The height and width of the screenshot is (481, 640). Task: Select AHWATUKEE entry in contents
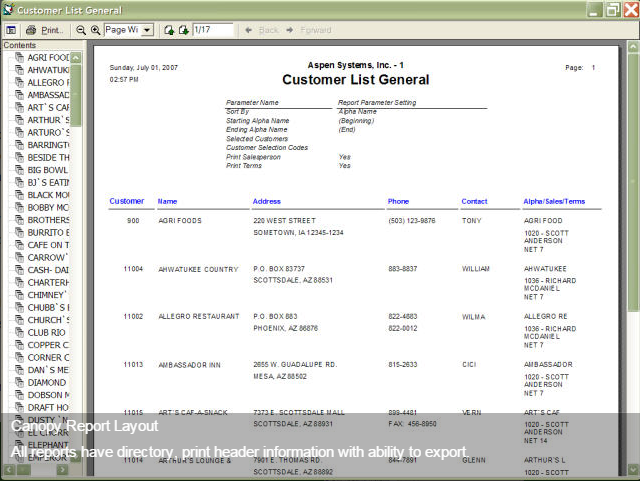coord(48,70)
